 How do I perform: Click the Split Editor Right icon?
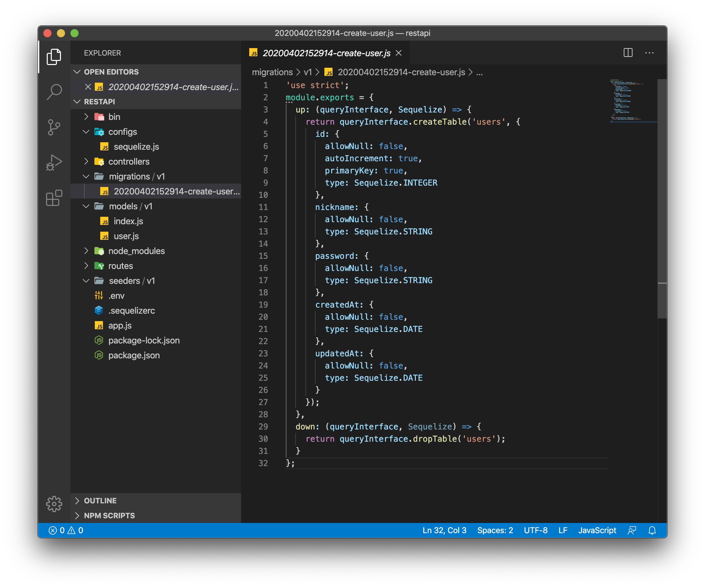pyautogui.click(x=628, y=53)
